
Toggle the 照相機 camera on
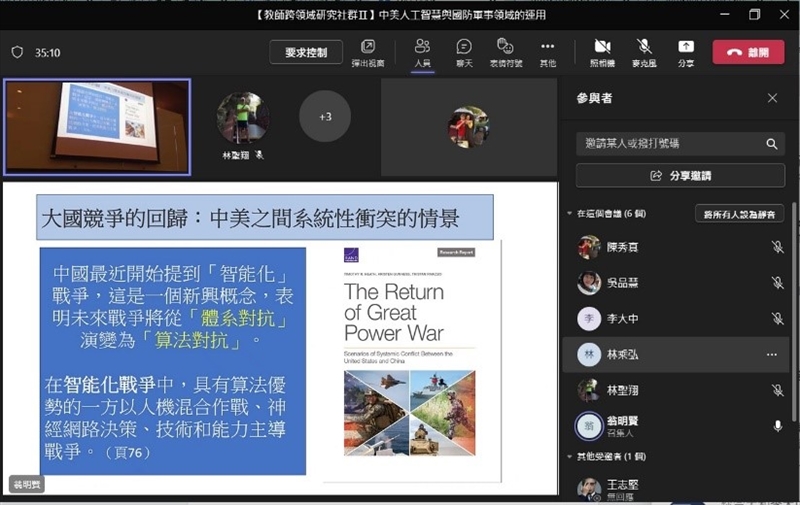tap(602, 51)
